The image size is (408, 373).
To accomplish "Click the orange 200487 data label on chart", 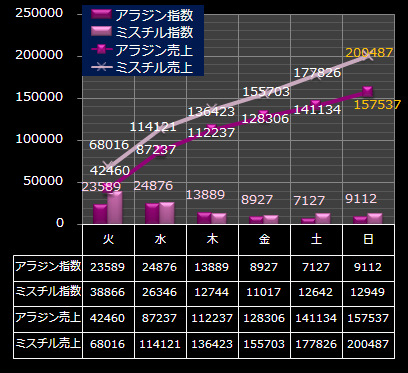I will (x=369, y=52).
